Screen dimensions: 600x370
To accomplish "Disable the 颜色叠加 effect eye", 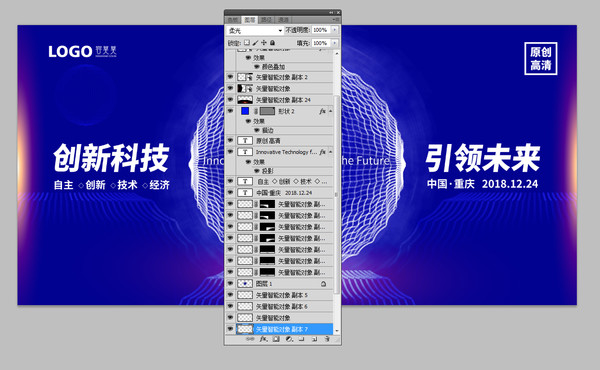I will [x=256, y=67].
